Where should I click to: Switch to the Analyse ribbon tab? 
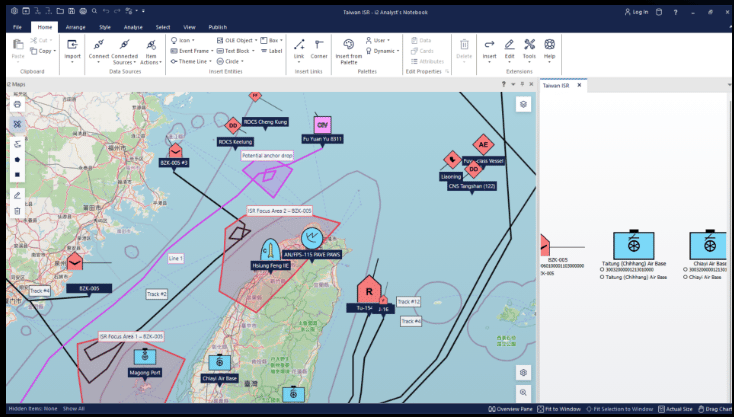pos(133,27)
